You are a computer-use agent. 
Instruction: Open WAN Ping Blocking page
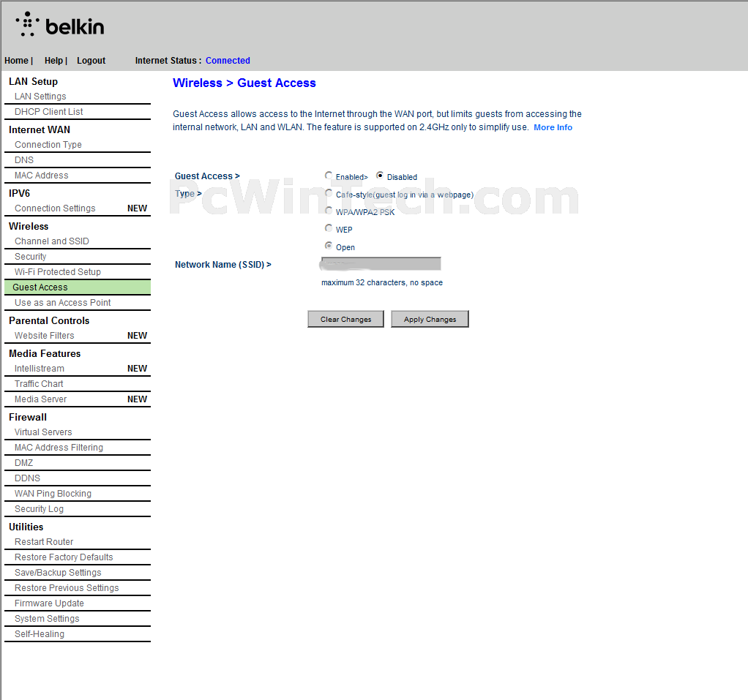tap(53, 494)
